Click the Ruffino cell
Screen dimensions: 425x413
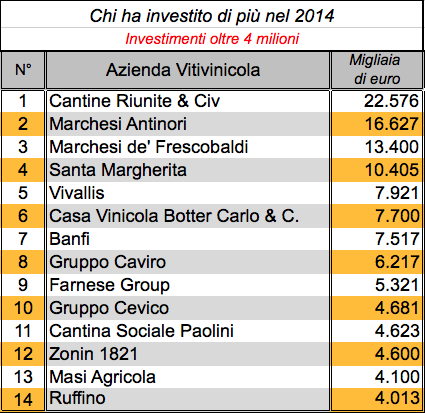tap(188, 399)
